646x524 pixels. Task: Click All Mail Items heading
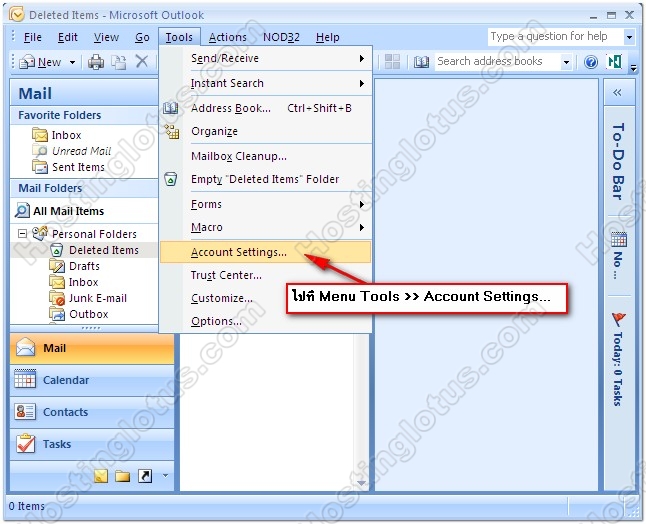[x=68, y=211]
